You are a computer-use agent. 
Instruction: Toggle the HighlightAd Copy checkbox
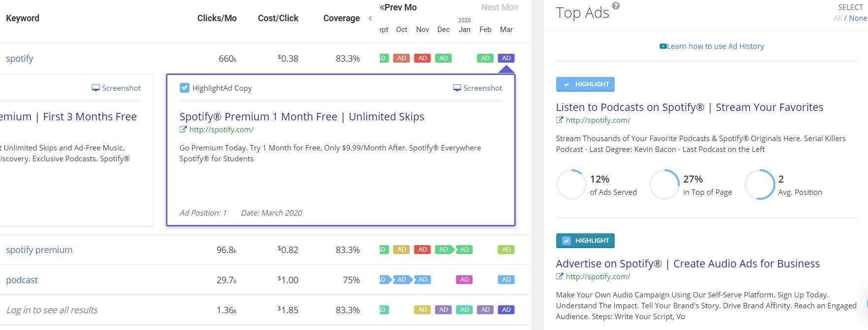[x=184, y=88]
